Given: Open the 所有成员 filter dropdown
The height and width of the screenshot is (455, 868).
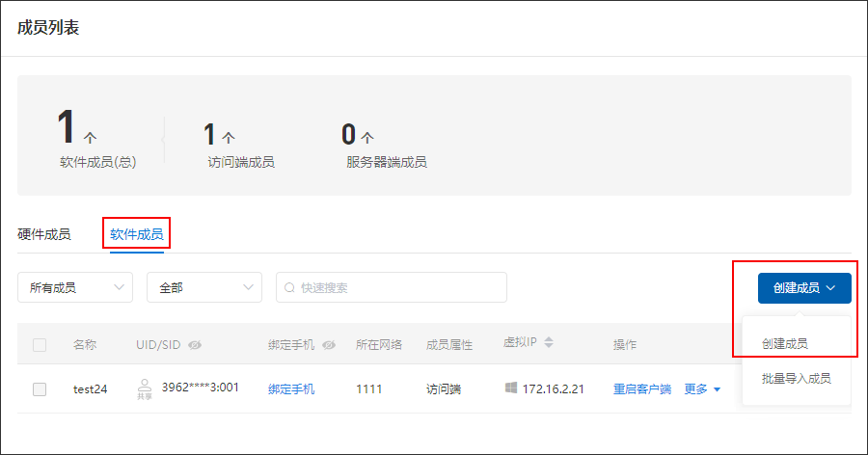Looking at the screenshot, I should click(x=75, y=287).
